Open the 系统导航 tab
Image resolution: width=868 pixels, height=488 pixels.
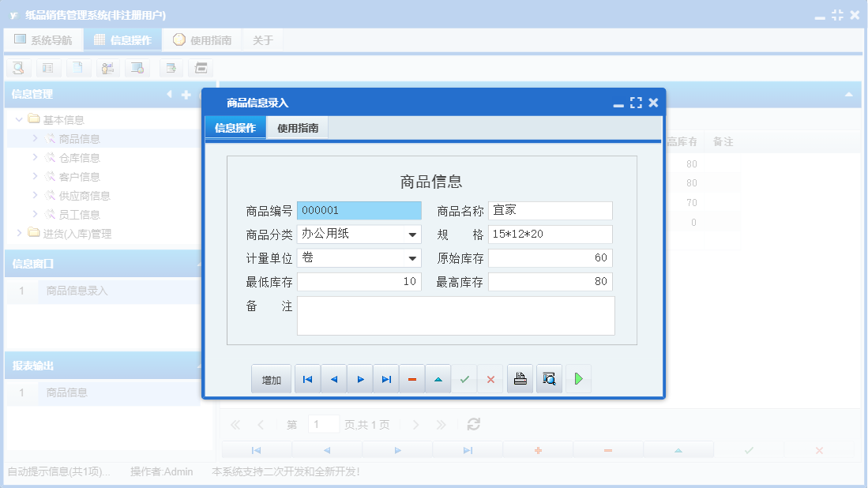(x=44, y=39)
